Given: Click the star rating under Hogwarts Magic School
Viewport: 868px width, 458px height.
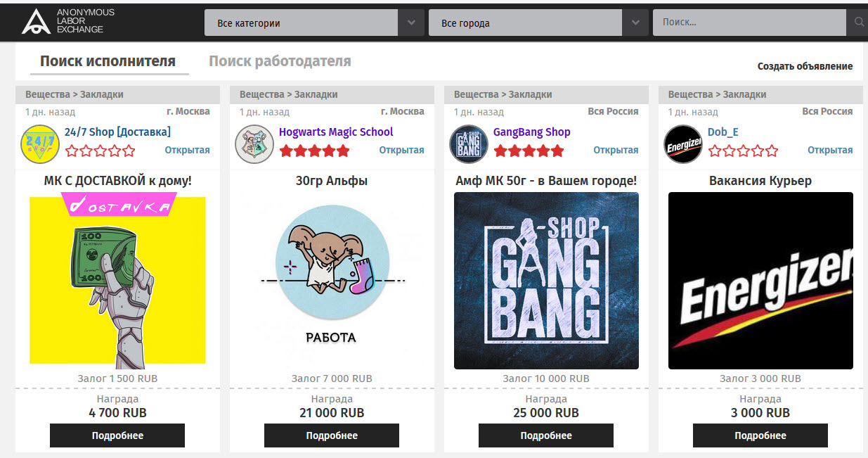Looking at the screenshot, I should [314, 151].
